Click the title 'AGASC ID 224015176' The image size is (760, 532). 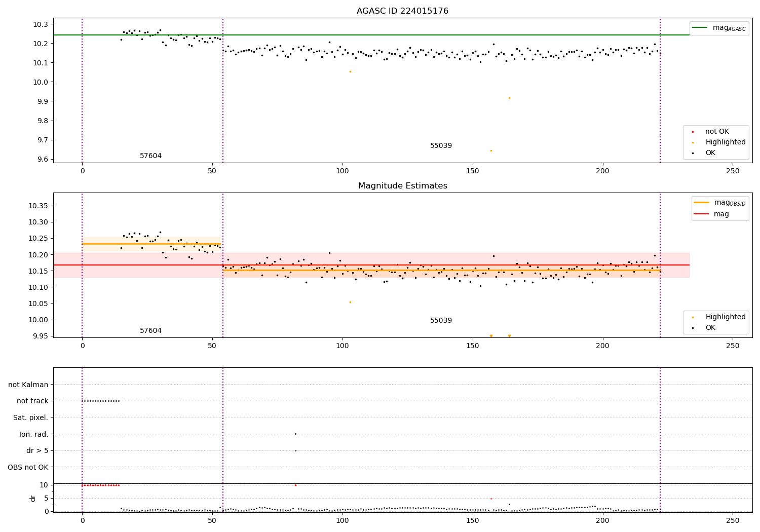pos(402,11)
